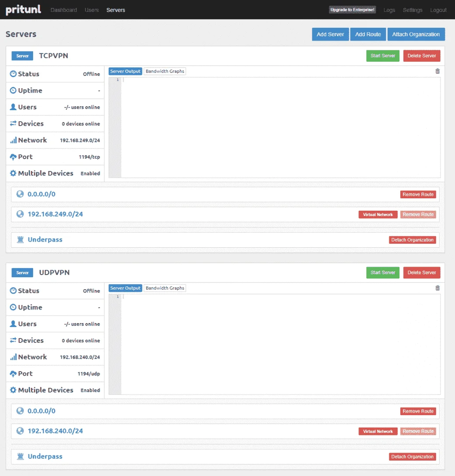Click the TCPVPN Network signal bars icon
455x476 pixels.
coord(13,140)
